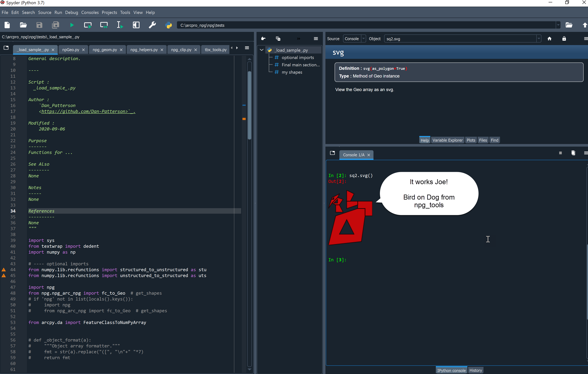Maximize current pane toolbar icon

(136, 25)
